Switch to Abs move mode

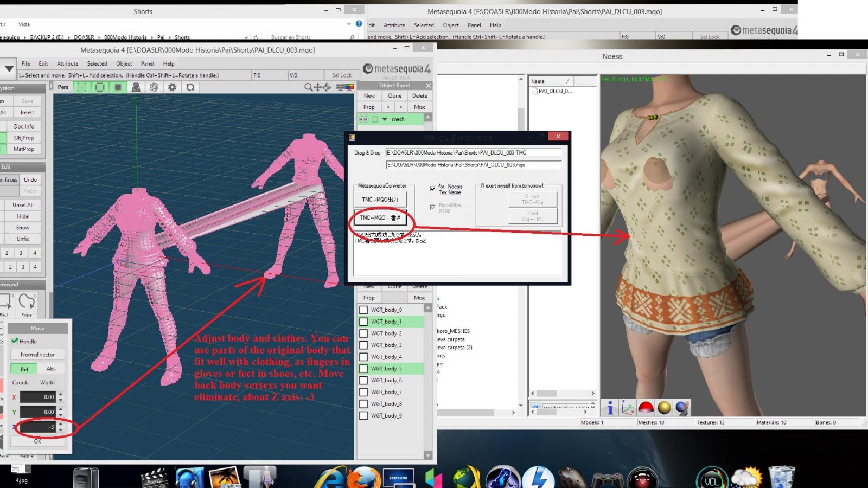tap(51, 369)
